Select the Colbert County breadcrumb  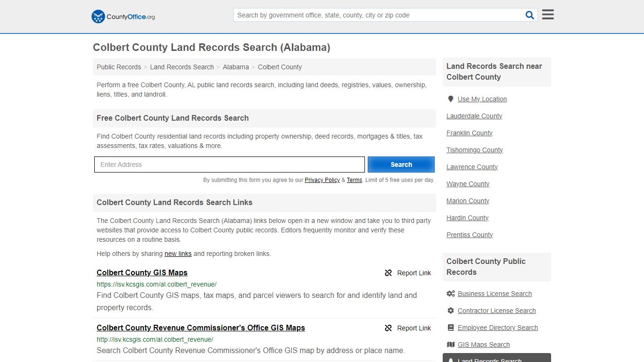coord(280,67)
